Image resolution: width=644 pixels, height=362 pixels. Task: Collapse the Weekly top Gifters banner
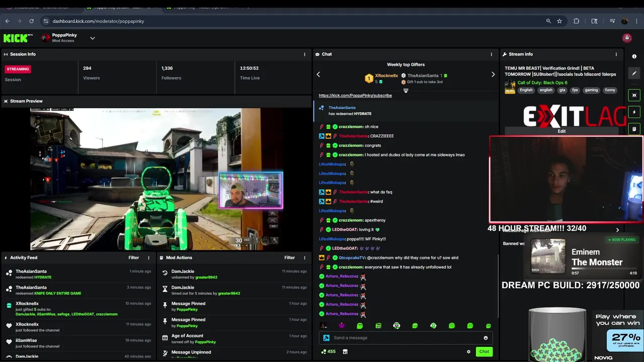(406, 91)
